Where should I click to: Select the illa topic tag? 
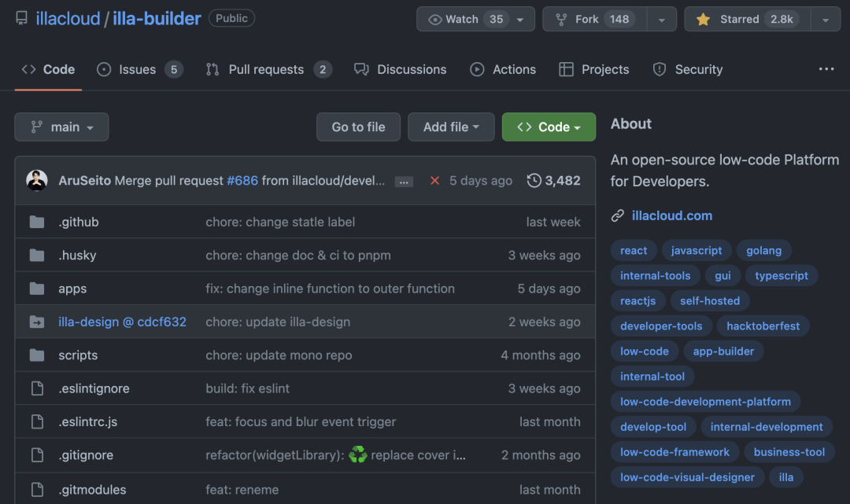(786, 477)
